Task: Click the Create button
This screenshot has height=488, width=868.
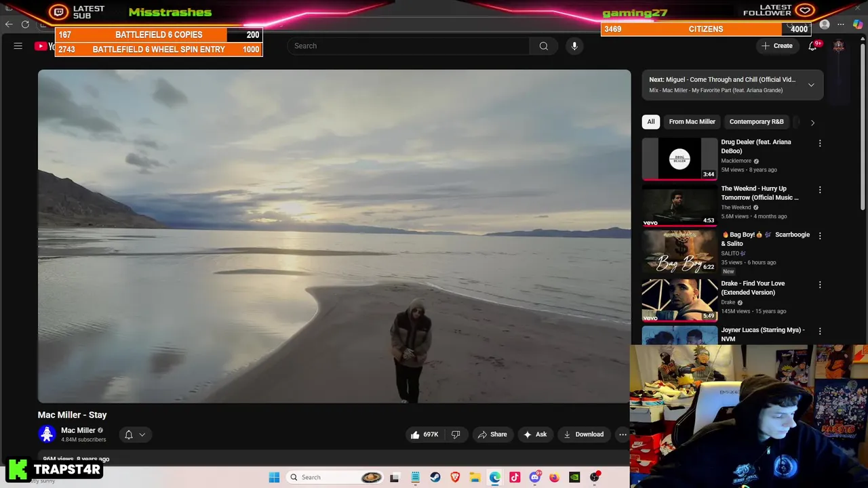Action: point(777,46)
